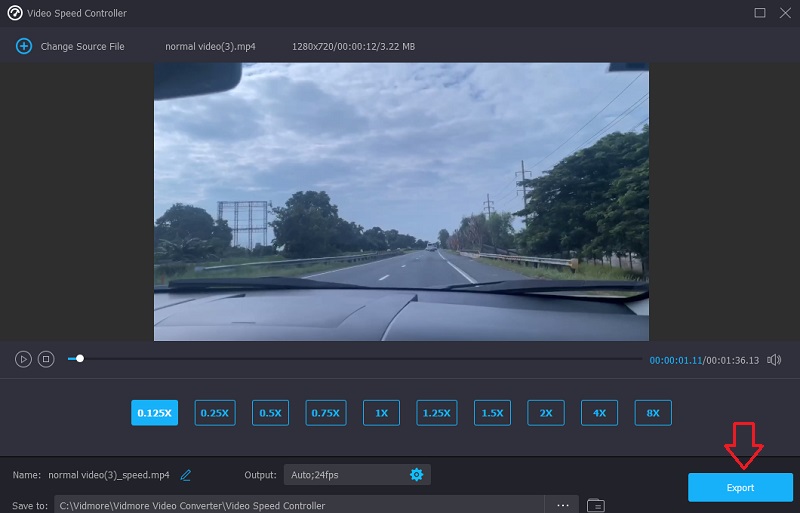Set speed to 8X
Screen dimensions: 800x513
[652, 413]
